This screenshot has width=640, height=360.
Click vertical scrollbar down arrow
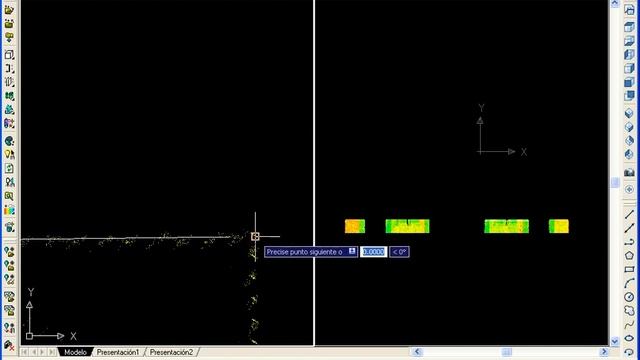[x=615, y=341]
